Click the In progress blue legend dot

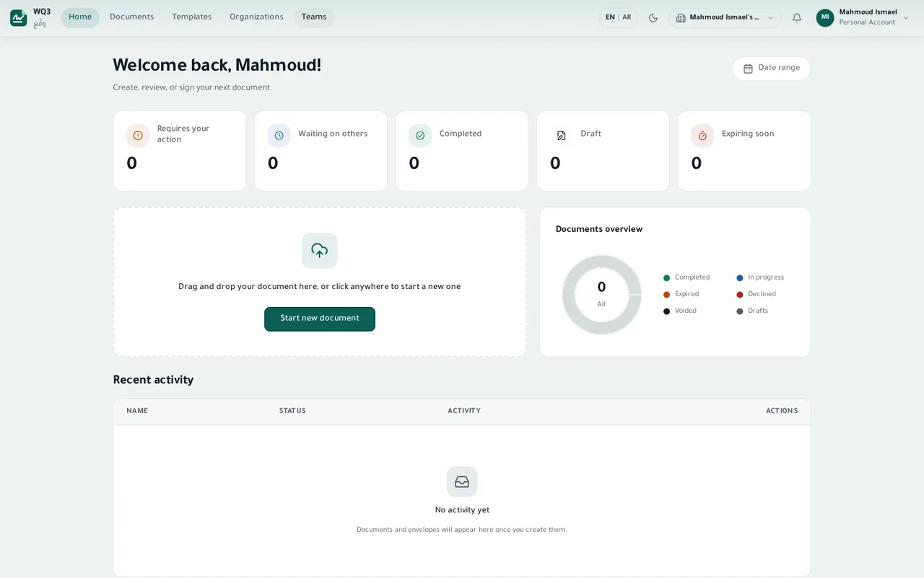(x=740, y=278)
